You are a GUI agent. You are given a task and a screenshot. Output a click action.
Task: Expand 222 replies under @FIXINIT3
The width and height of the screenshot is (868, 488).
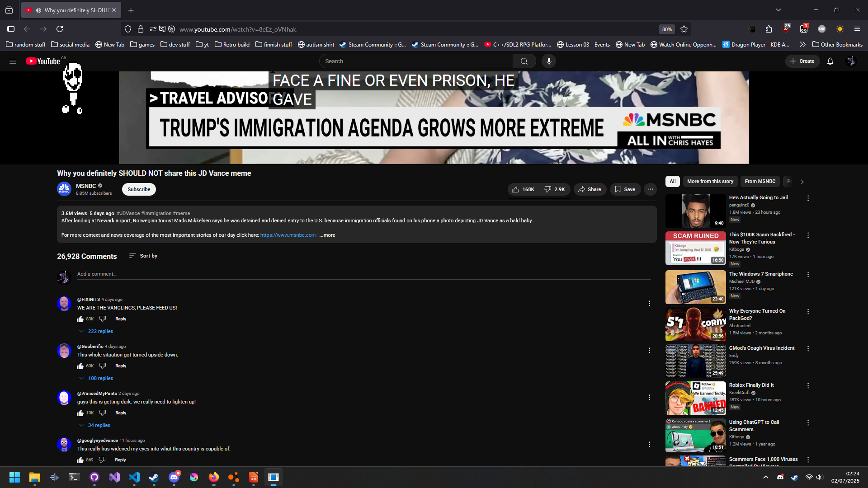[x=96, y=331]
